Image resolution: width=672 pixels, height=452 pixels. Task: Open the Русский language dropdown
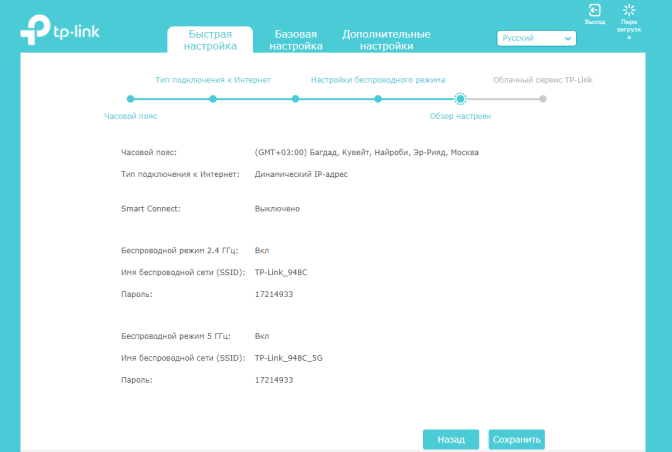[536, 38]
